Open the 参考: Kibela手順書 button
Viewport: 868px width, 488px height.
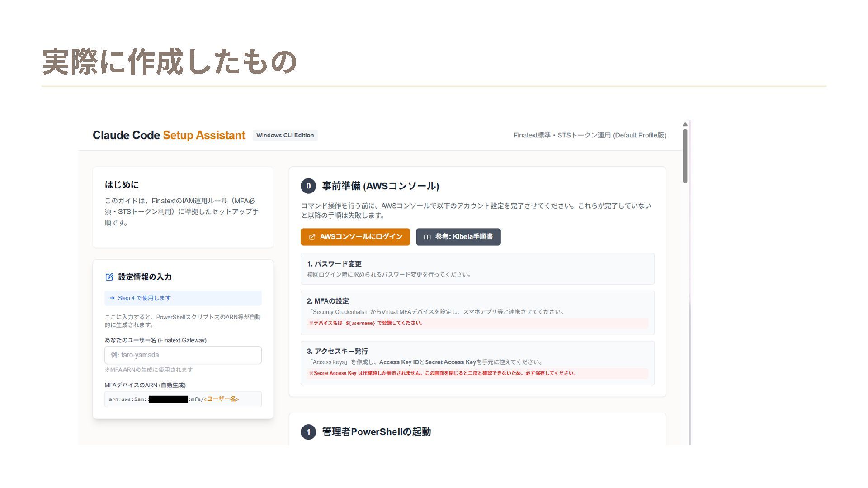[458, 237]
